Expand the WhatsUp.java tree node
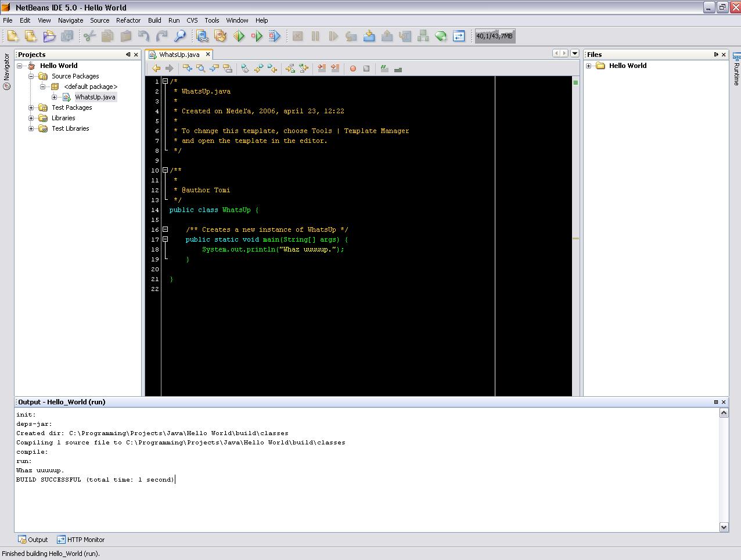The height and width of the screenshot is (560, 741). point(55,97)
